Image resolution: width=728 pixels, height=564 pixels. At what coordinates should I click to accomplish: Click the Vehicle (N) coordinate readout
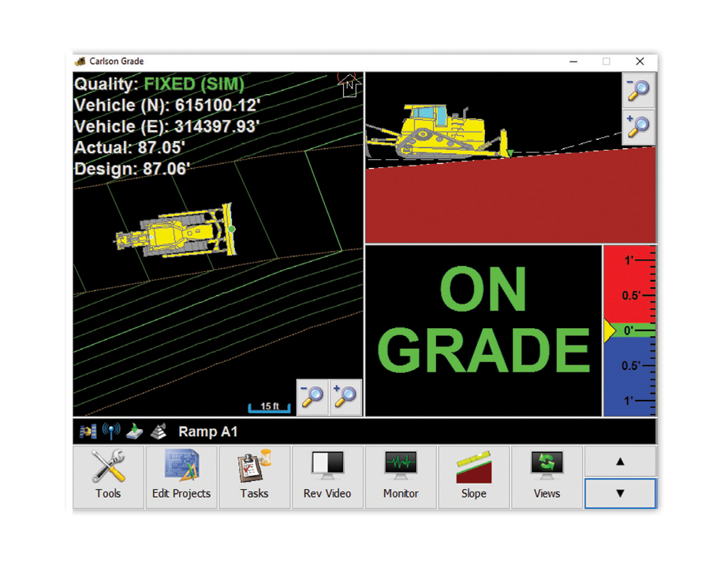pyautogui.click(x=167, y=106)
